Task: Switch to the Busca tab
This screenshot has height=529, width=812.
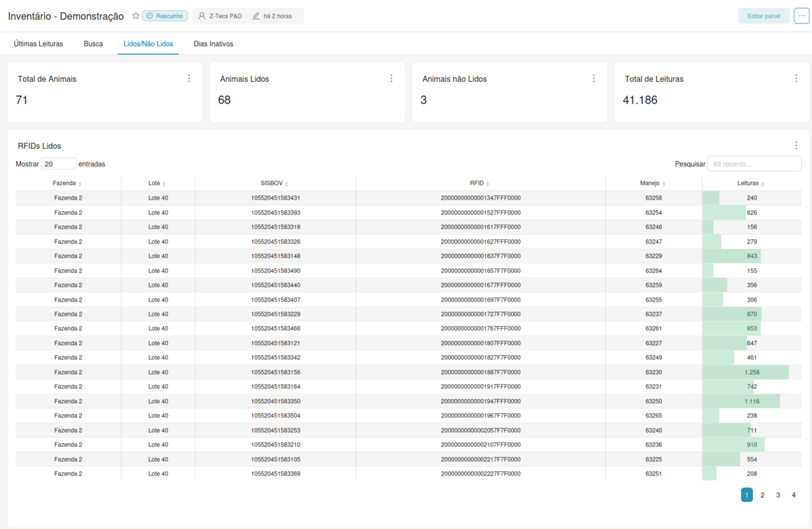Action: [93, 43]
